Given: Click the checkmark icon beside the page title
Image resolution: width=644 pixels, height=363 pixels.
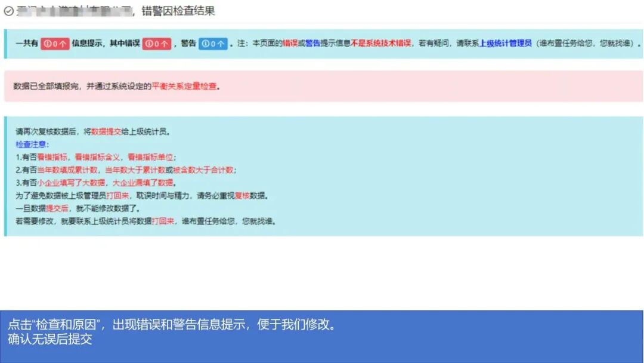Looking at the screenshot, I should 8,11.
